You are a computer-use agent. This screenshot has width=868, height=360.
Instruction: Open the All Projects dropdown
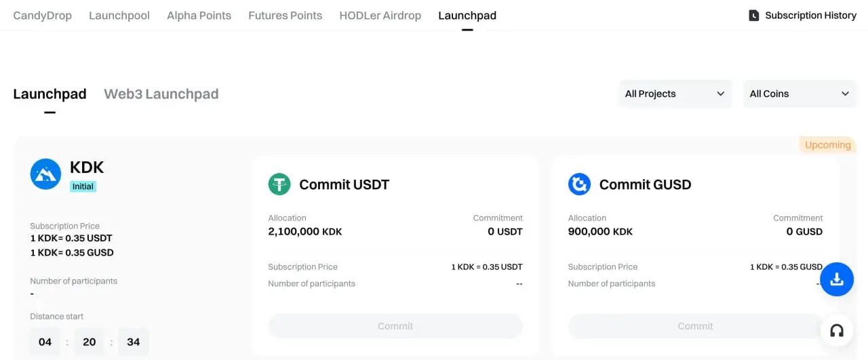[x=675, y=94]
